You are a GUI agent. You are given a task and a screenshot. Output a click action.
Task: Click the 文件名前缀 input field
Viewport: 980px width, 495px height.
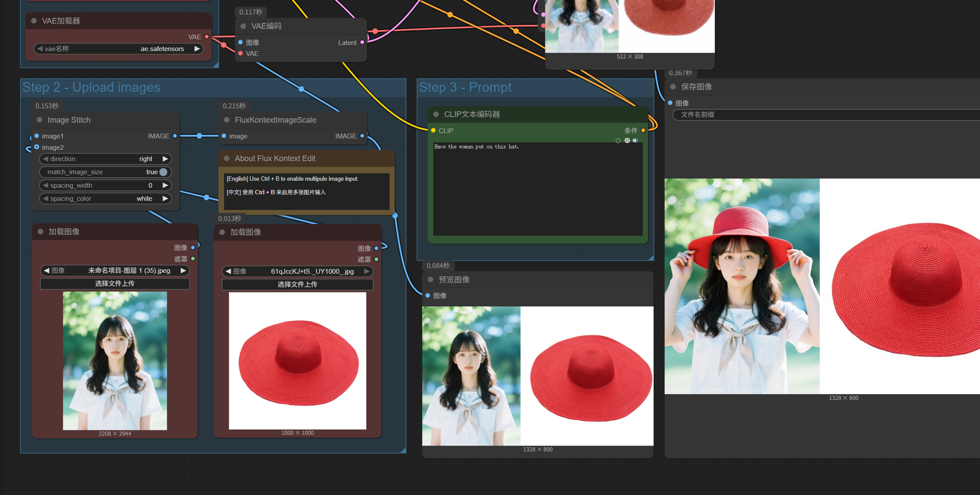(x=825, y=114)
